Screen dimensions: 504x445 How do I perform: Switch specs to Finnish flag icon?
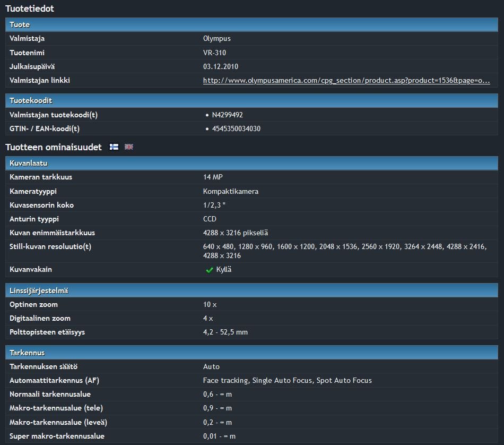(x=114, y=147)
